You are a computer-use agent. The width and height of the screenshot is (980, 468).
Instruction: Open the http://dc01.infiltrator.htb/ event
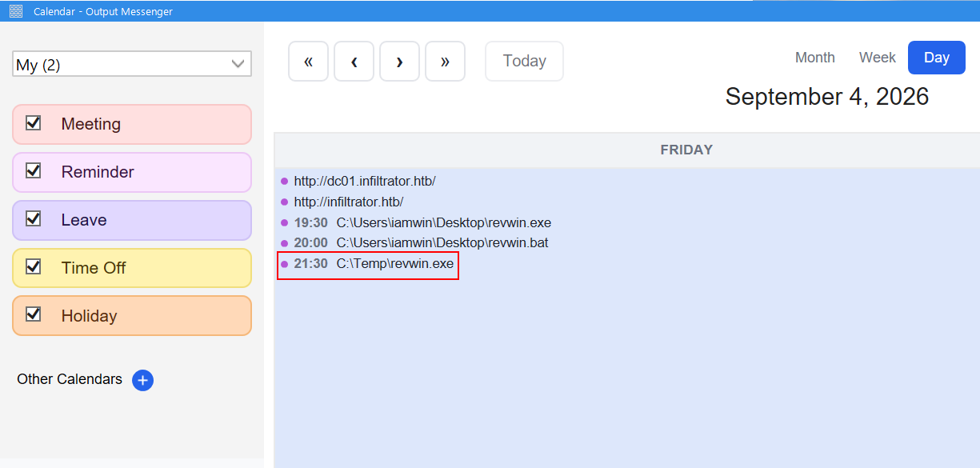365,182
